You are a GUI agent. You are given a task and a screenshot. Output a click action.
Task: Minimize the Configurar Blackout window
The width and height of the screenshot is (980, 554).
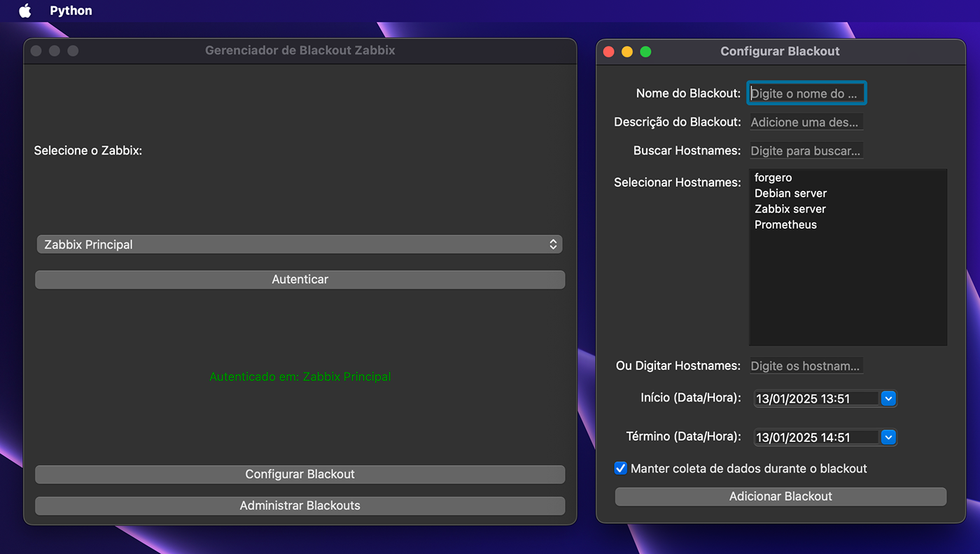pos(627,52)
